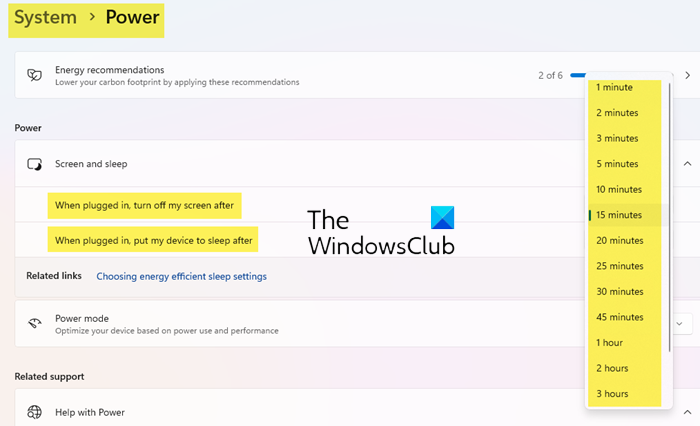The image size is (700, 426).
Task: Collapse the Help with Power section
Action: click(688, 412)
